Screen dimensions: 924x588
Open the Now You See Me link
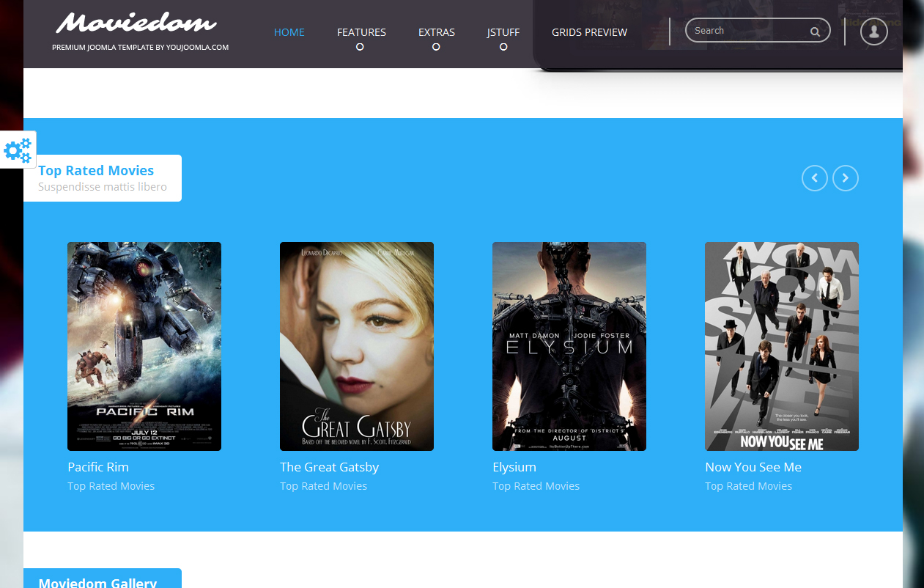click(x=753, y=466)
